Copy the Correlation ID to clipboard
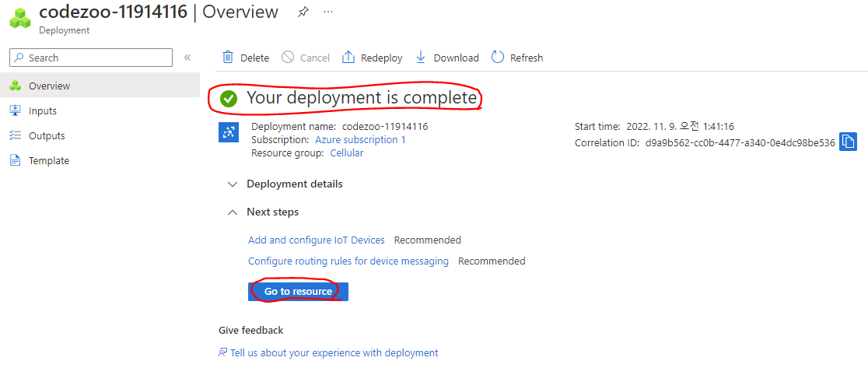Screen dimensions: 868x368 (x=848, y=142)
